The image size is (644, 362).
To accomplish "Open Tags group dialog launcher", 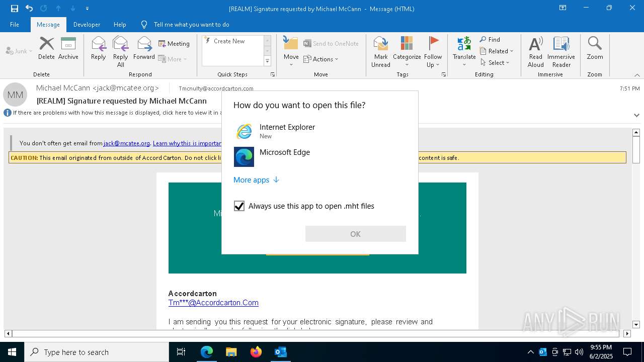I will [x=444, y=74].
